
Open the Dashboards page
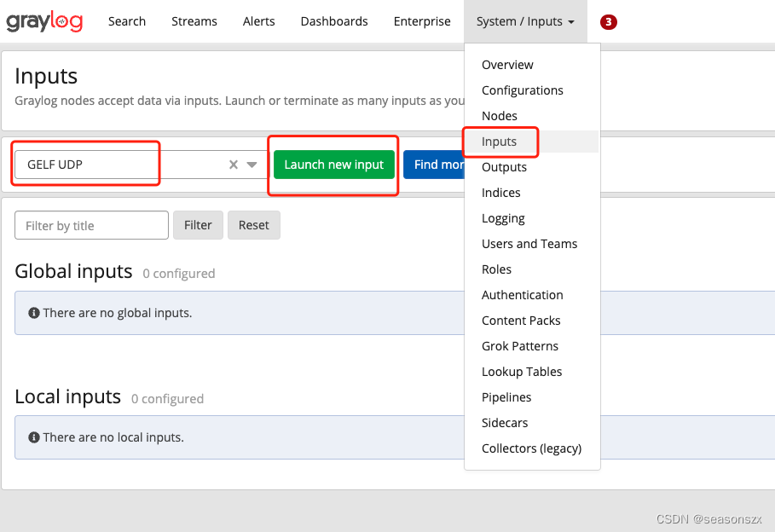pyautogui.click(x=334, y=21)
